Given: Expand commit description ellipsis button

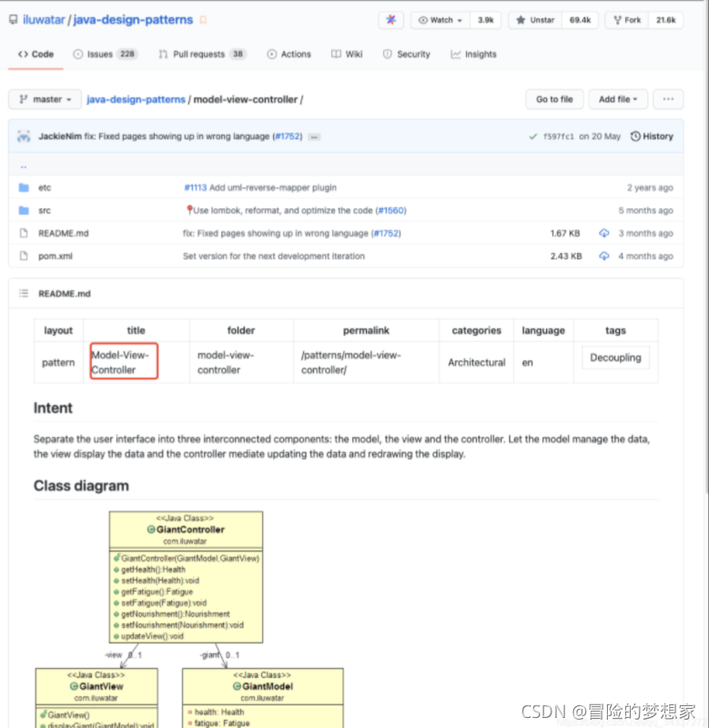Looking at the screenshot, I should pos(314,137).
